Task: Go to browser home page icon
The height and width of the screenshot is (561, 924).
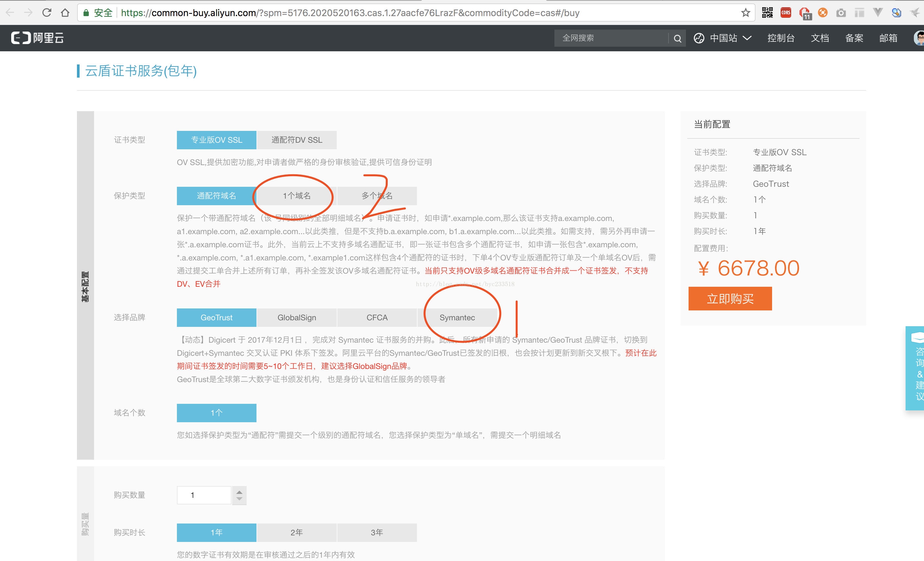Action: [65, 13]
